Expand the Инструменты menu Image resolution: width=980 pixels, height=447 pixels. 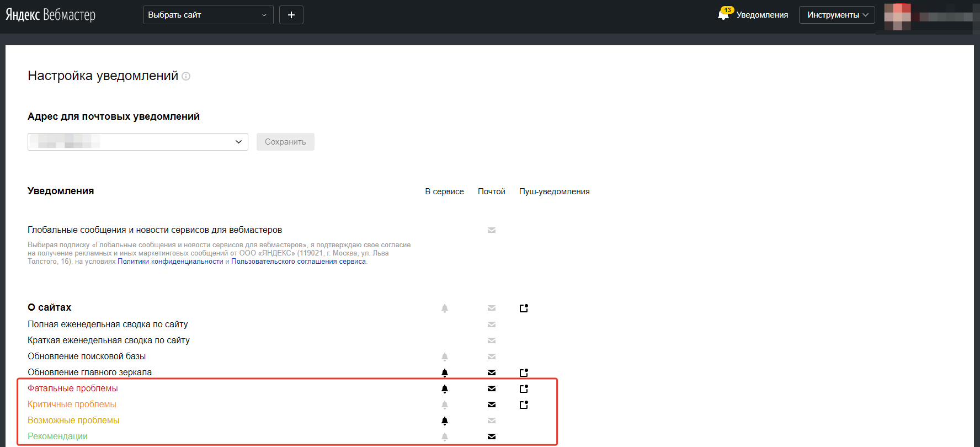point(837,15)
